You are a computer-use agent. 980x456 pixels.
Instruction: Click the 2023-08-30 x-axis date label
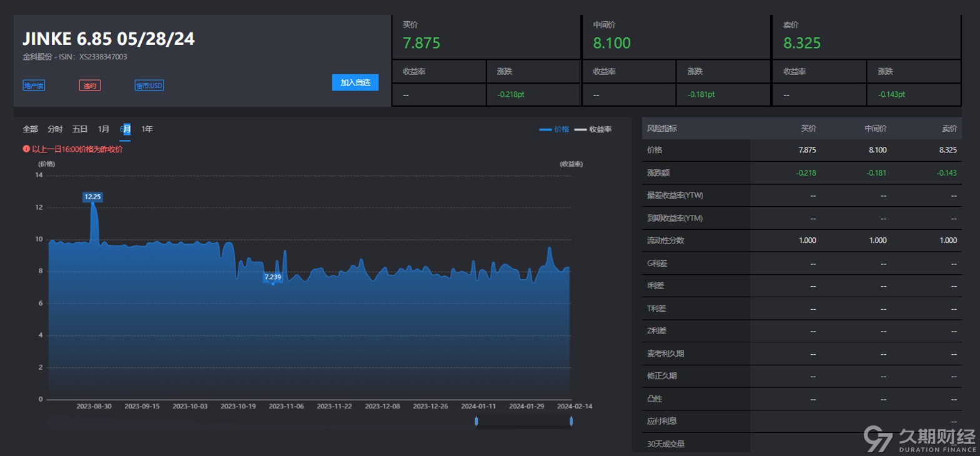pos(94,406)
